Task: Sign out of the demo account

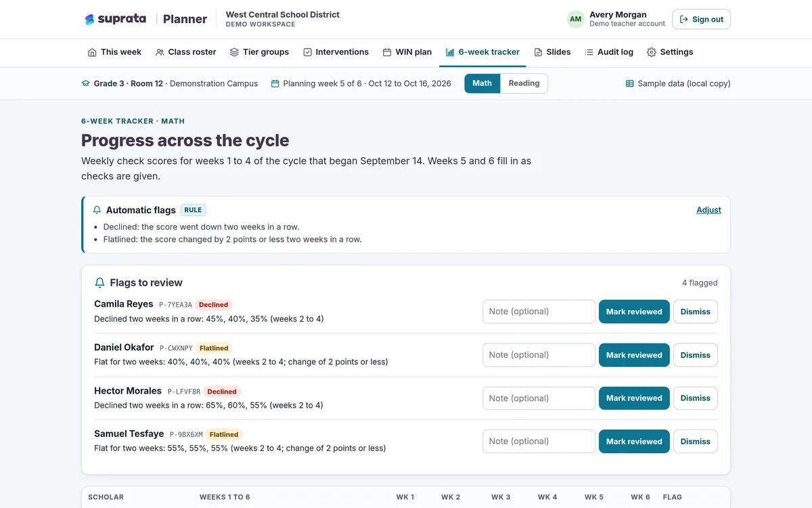Action: point(701,19)
